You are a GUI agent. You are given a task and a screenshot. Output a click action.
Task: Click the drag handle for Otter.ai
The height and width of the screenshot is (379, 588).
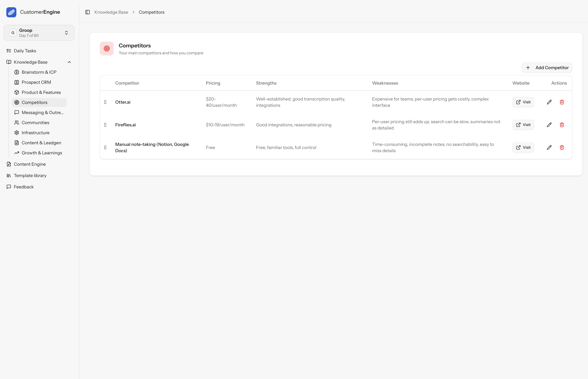click(105, 102)
